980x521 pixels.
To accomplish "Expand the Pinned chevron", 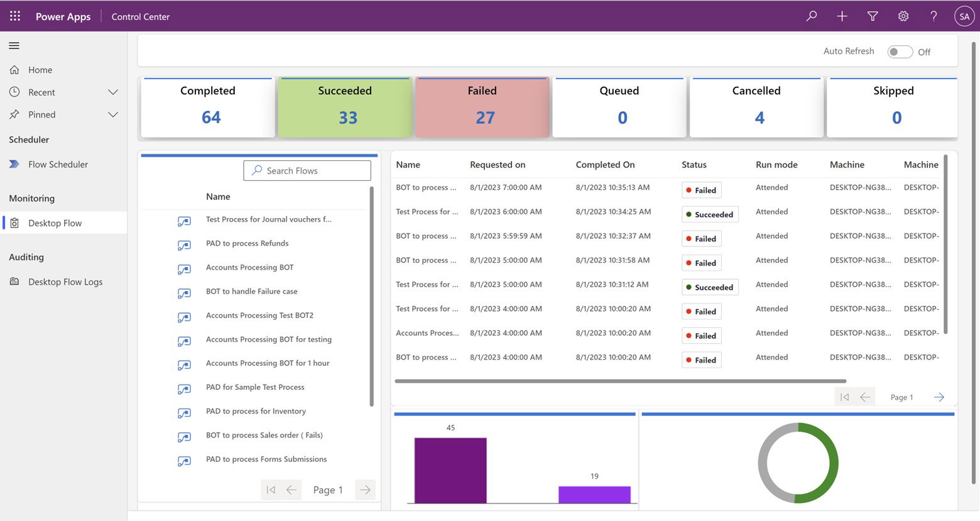I will (113, 114).
